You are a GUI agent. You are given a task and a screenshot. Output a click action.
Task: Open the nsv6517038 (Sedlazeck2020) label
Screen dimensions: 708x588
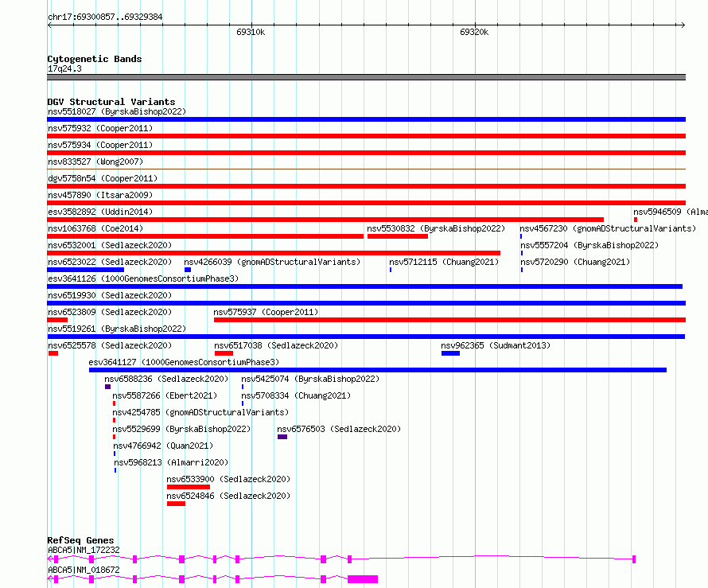point(276,345)
